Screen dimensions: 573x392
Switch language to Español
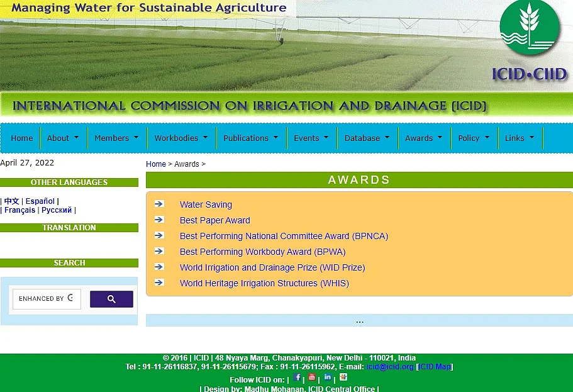click(40, 201)
